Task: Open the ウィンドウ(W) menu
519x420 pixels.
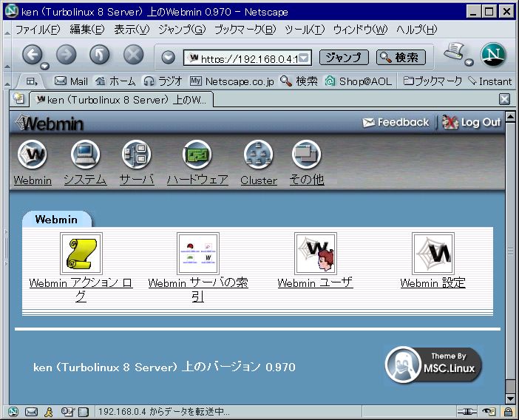Action: 360,30
